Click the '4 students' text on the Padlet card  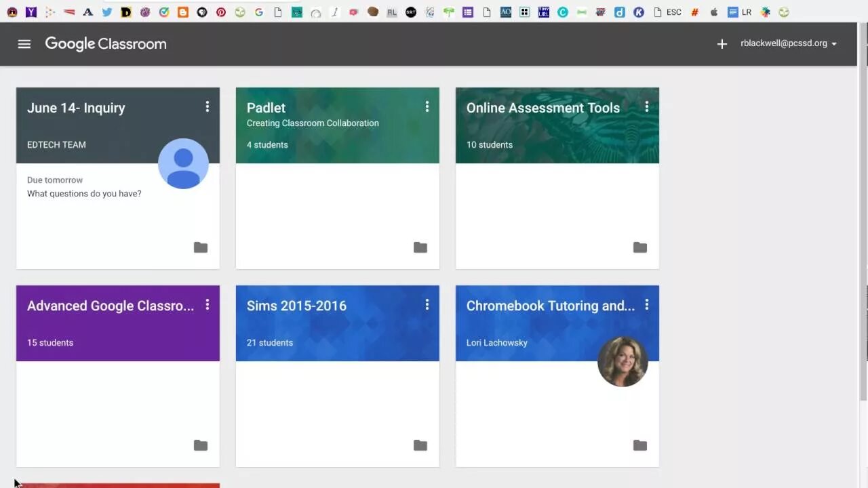coord(267,144)
